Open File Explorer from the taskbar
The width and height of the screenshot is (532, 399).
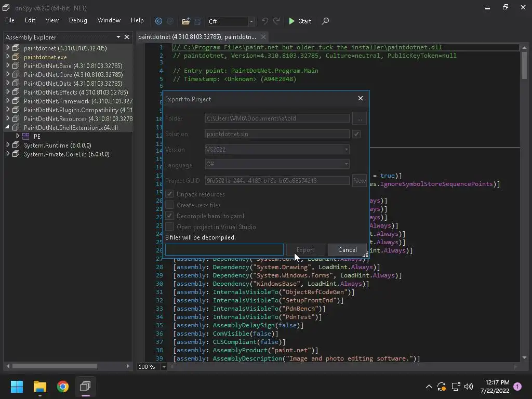tap(40, 386)
